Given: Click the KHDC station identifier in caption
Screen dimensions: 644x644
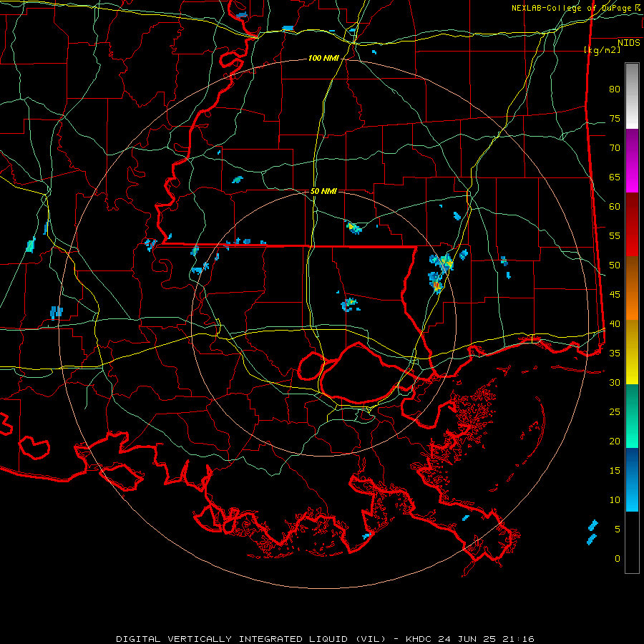Looking at the screenshot, I should click(x=419, y=639).
